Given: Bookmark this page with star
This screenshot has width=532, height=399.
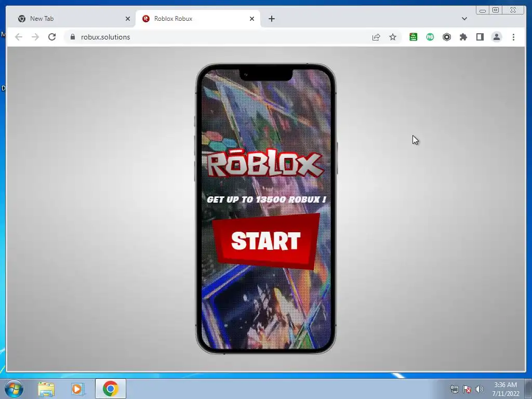Looking at the screenshot, I should point(393,37).
